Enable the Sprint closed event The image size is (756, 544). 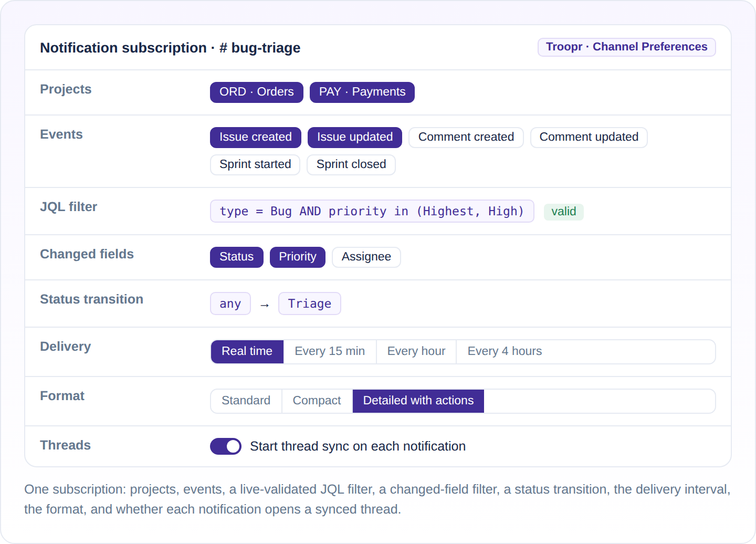pos(351,165)
